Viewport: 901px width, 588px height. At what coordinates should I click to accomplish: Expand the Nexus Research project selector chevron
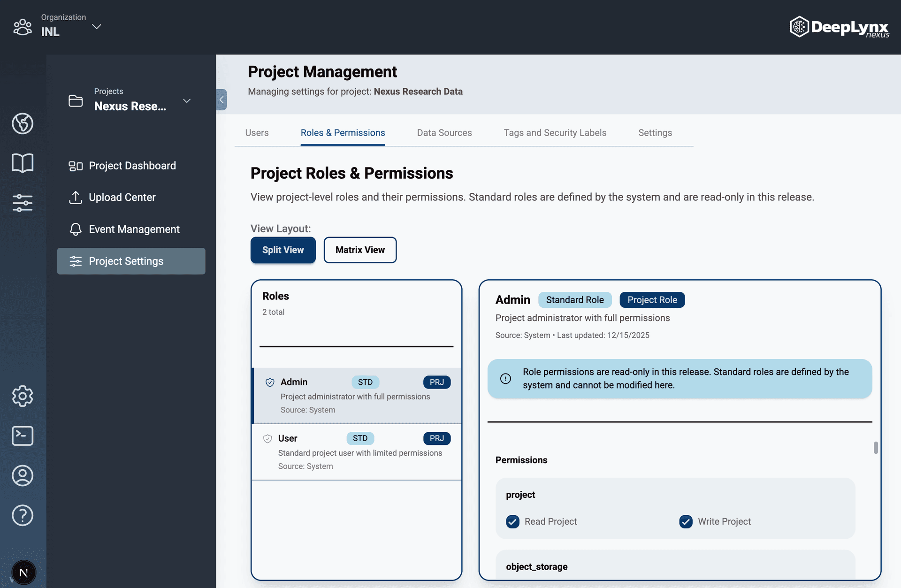(x=186, y=101)
